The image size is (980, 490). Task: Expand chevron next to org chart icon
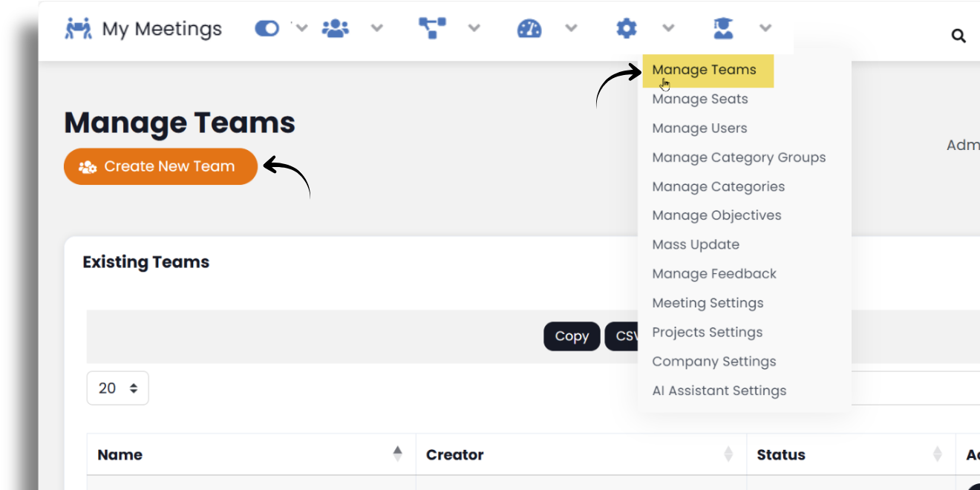click(x=474, y=29)
